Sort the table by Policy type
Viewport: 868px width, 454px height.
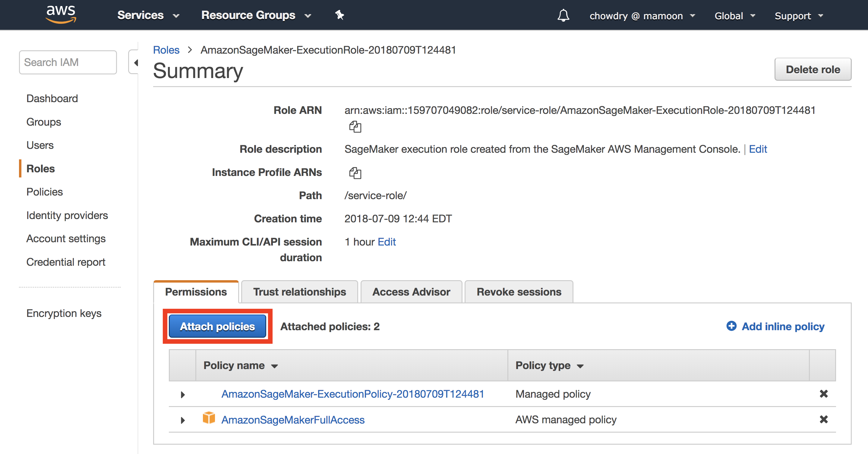[549, 365]
